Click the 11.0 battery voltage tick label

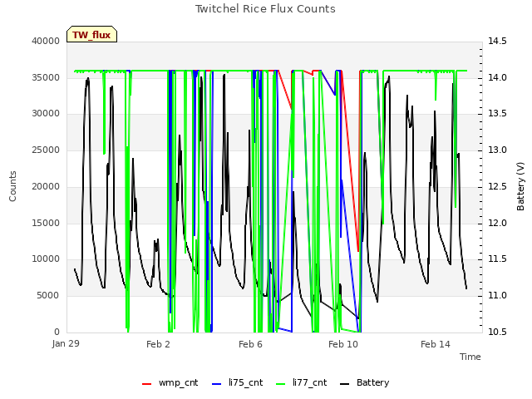pos(497,296)
